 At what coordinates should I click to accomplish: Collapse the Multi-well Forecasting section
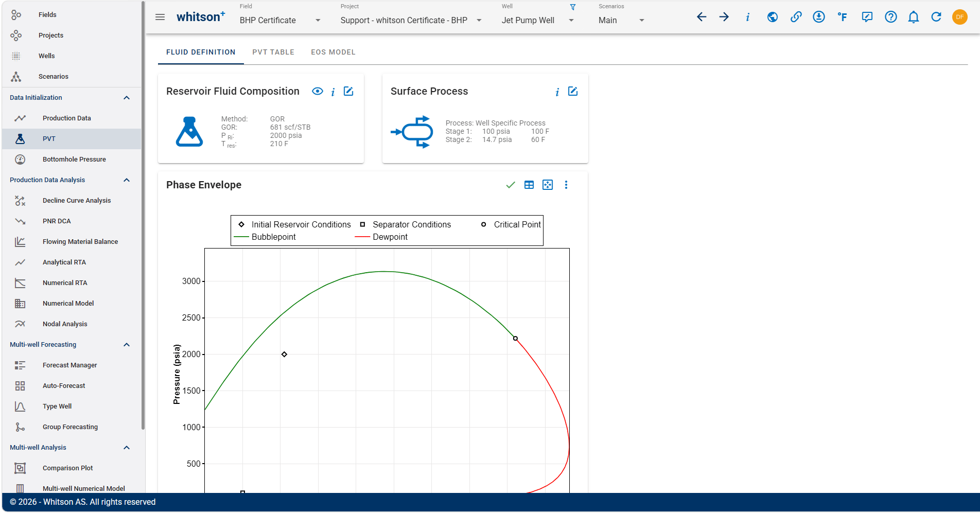127,345
